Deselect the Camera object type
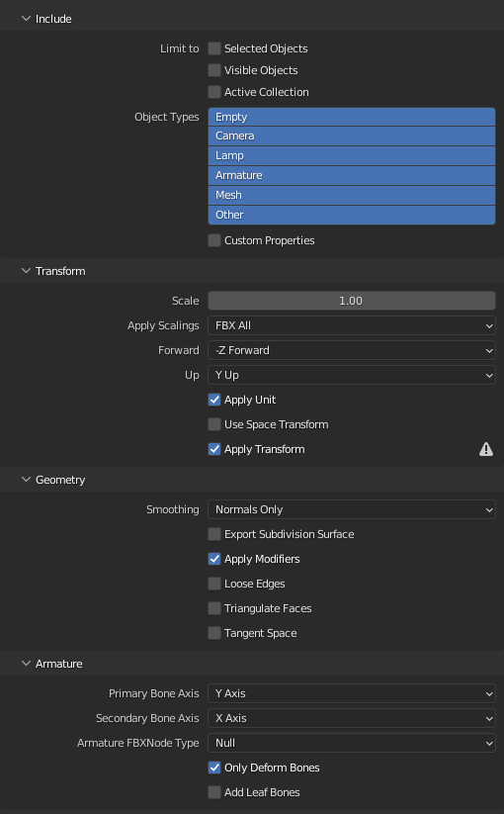 [352, 136]
